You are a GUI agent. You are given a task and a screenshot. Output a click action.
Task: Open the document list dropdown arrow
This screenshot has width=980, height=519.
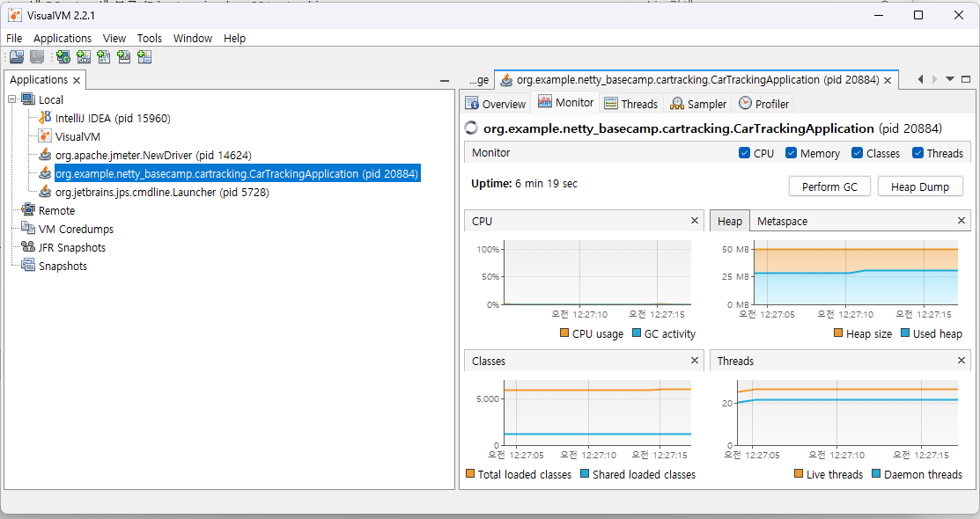(x=950, y=79)
